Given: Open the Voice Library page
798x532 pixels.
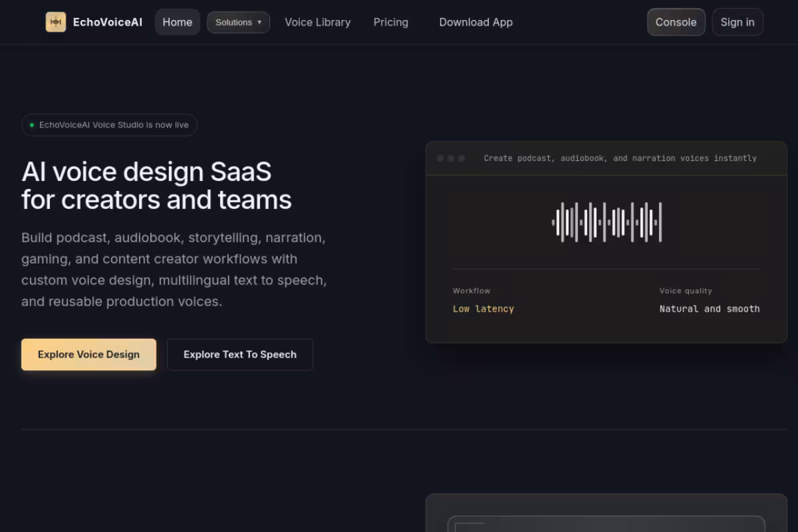Looking at the screenshot, I should pos(318,22).
